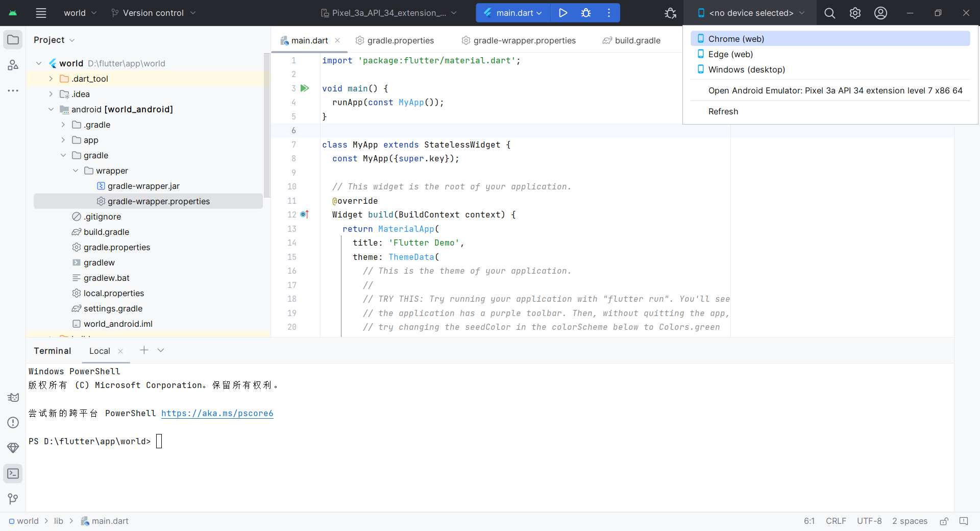
Task: Click the Run main.dart play button
Action: click(563, 13)
